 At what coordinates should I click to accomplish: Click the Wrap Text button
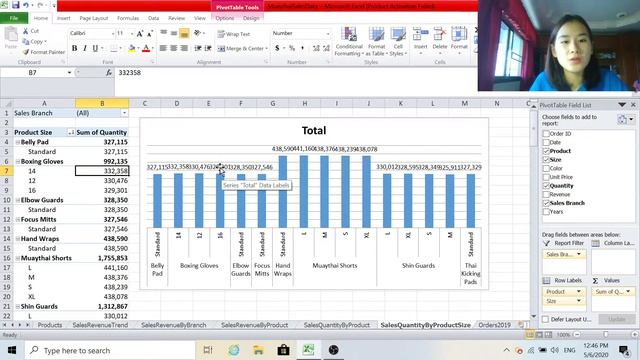tap(233, 34)
